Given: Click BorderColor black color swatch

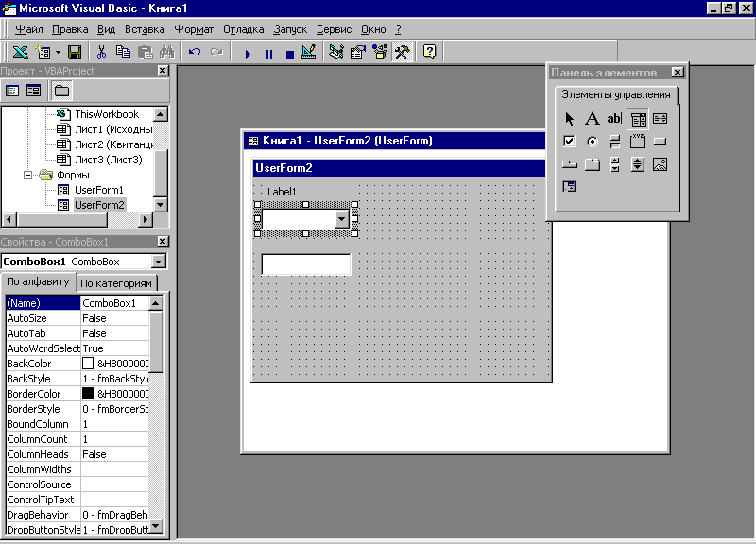Looking at the screenshot, I should [x=88, y=394].
